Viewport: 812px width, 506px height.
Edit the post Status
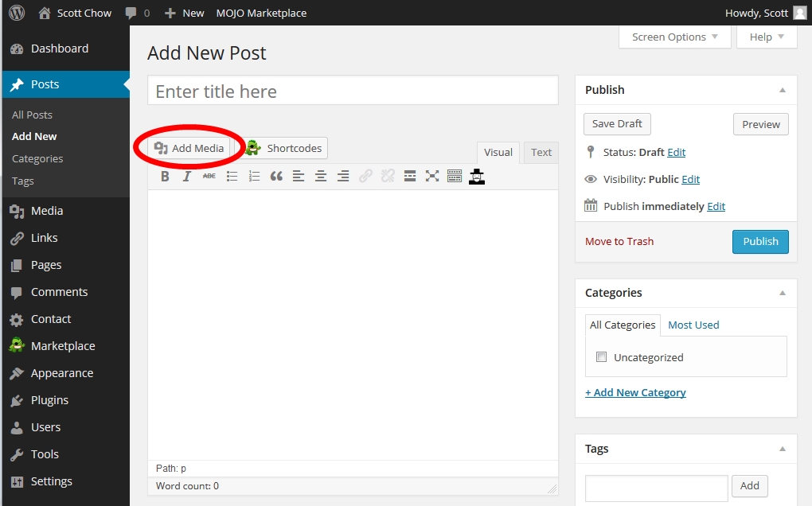tap(677, 152)
